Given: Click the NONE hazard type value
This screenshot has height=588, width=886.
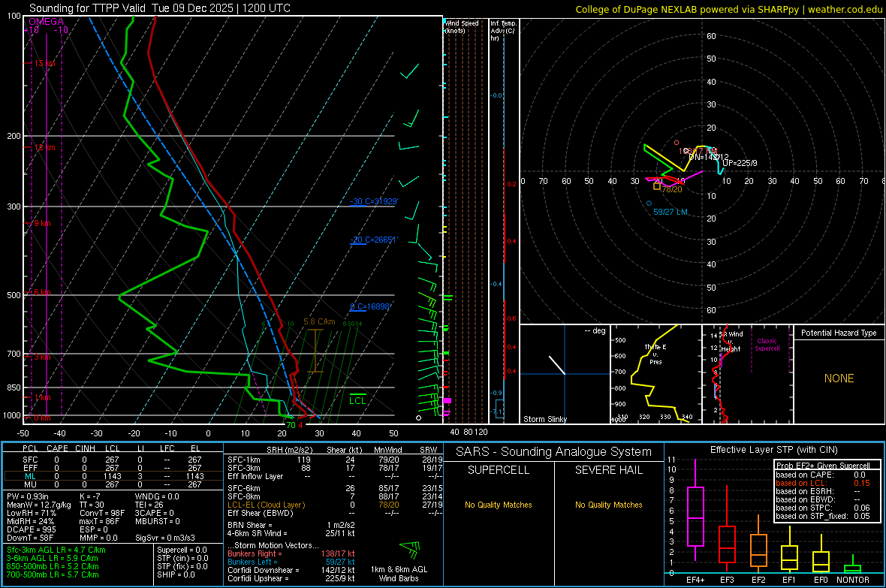Looking at the screenshot, I should pyautogui.click(x=839, y=378).
